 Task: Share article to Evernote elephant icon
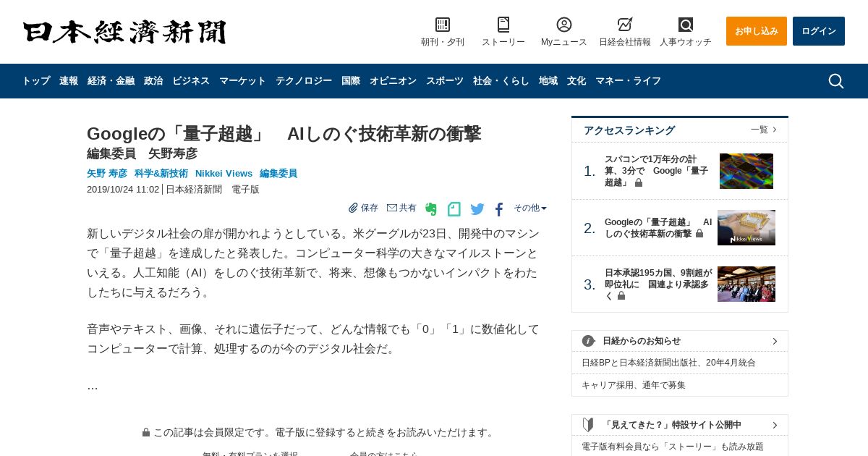coord(431,209)
